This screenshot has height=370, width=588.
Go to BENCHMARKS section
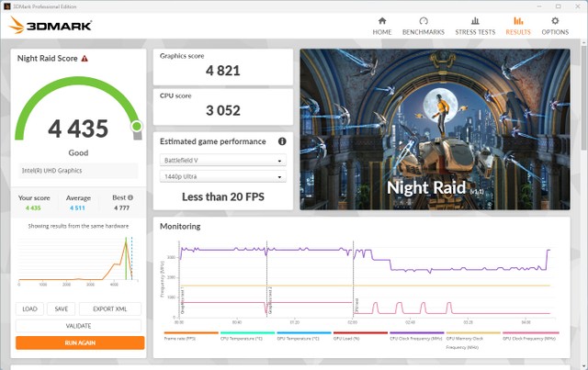click(x=424, y=27)
